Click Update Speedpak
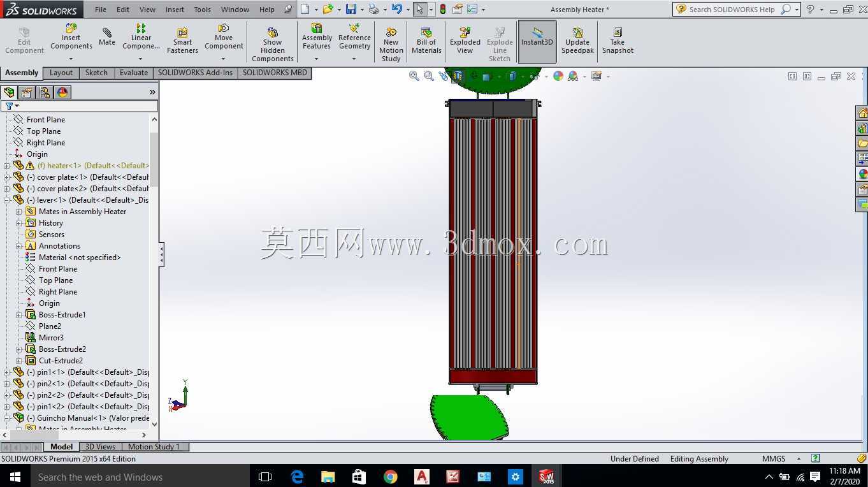 click(577, 41)
